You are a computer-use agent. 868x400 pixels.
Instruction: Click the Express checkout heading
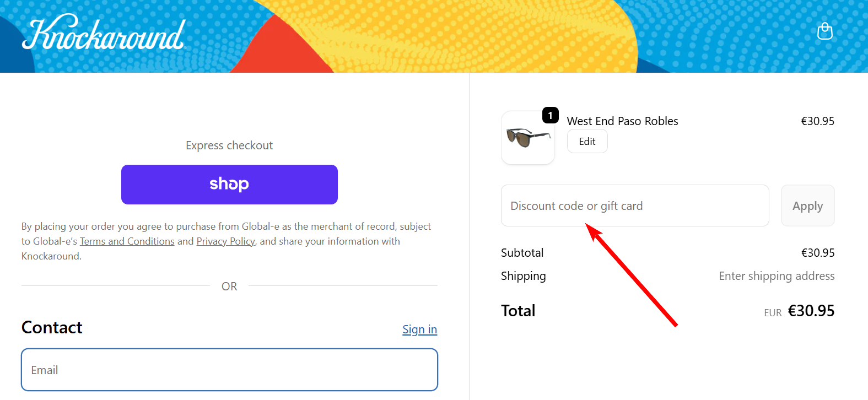click(x=229, y=145)
